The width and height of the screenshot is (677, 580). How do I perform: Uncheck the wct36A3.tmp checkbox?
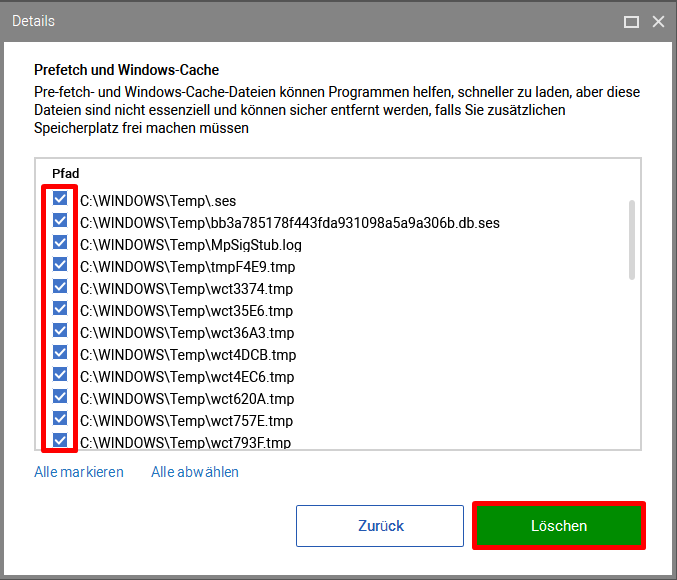[x=60, y=330]
